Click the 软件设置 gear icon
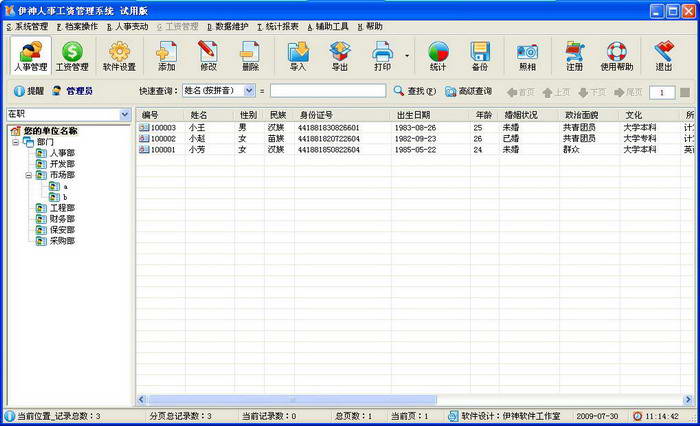The image size is (700, 426). pos(119,56)
